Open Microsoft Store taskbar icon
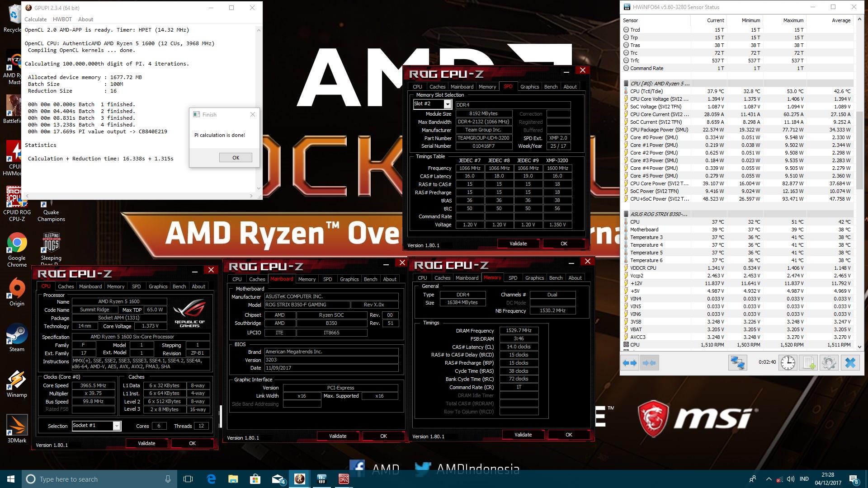Image resolution: width=868 pixels, height=488 pixels. pos(255,479)
